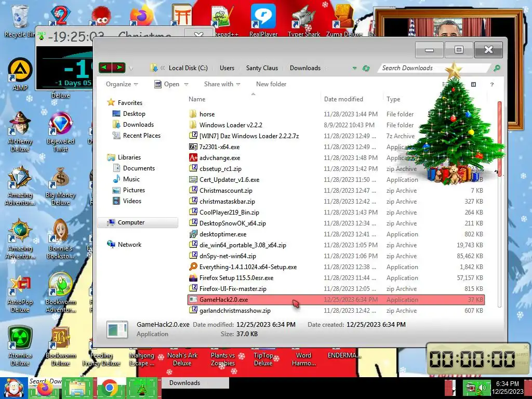Select Firefox Setup 115.5.0esr.exe file icon
Image resolution: width=532 pixels, height=399 pixels.
pyautogui.click(x=193, y=277)
